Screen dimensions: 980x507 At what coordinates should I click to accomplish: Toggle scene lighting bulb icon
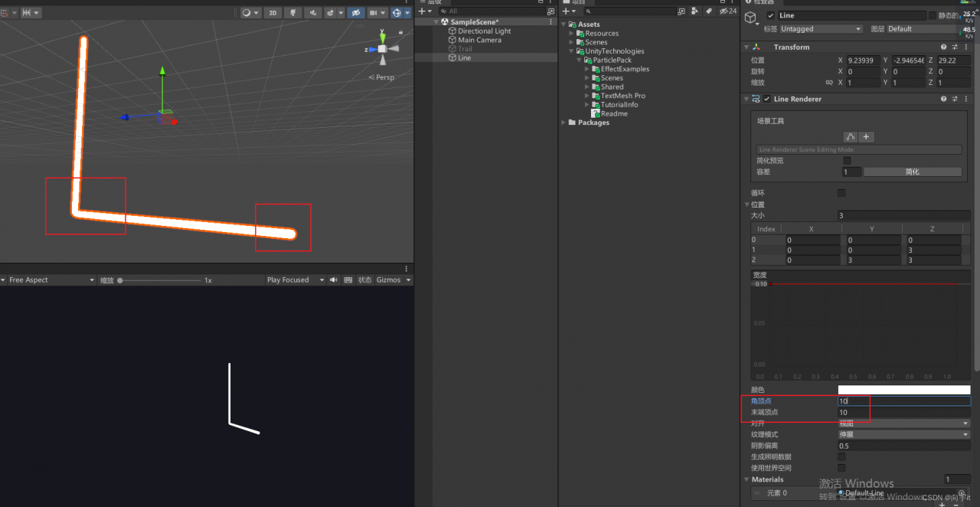293,13
